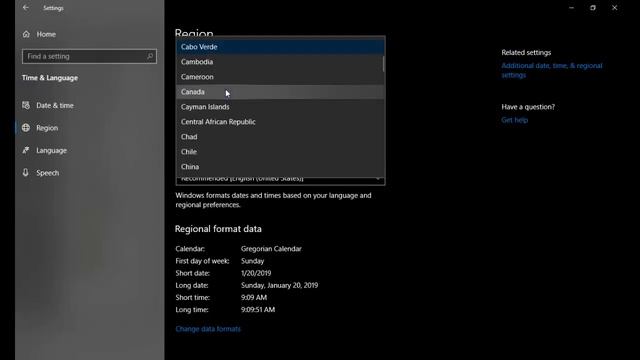
Task: Focus the Find a setting field
Action: [89, 56]
